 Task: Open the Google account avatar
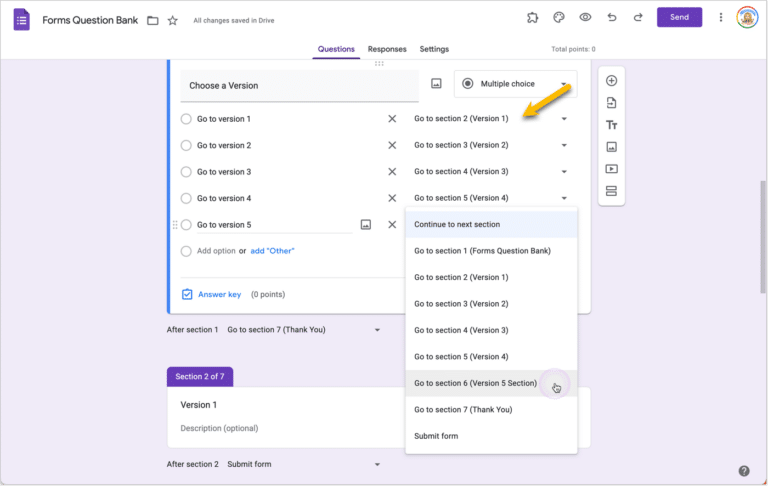[747, 18]
